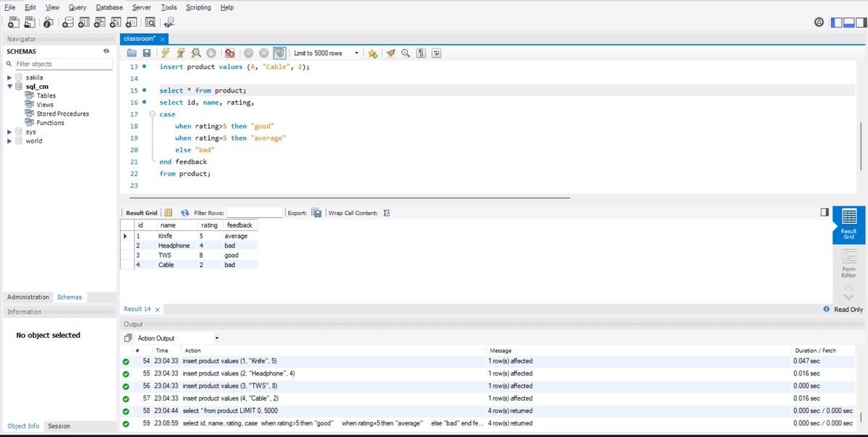Screen dimensions: 868x437
Task: Expand the sakila schema
Action: click(9, 77)
